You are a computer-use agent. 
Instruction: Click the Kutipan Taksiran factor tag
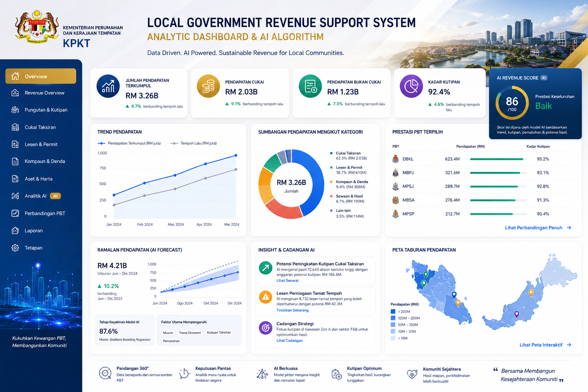pyautogui.click(x=219, y=333)
